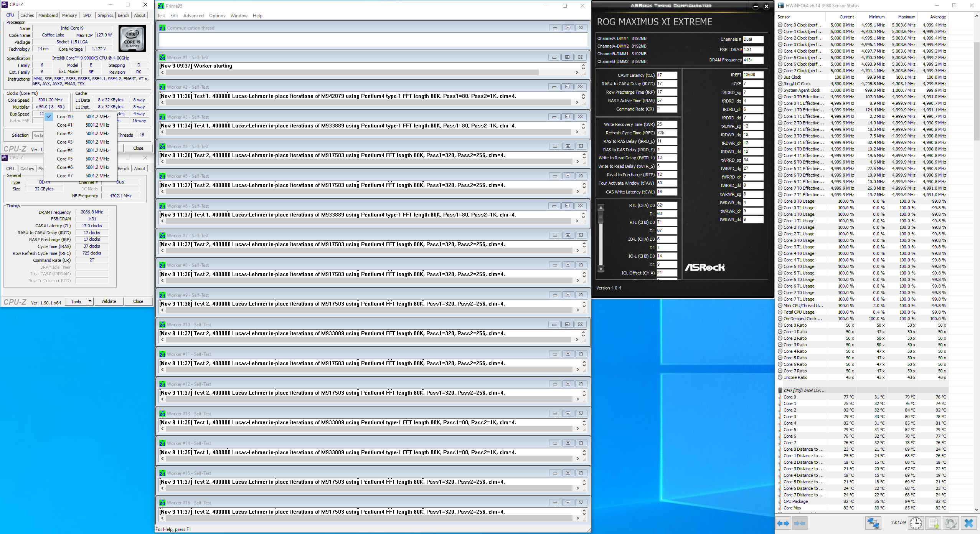The height and width of the screenshot is (534, 980).
Task: Switch to the SPD tab in CPU-Z
Action: tap(87, 15)
